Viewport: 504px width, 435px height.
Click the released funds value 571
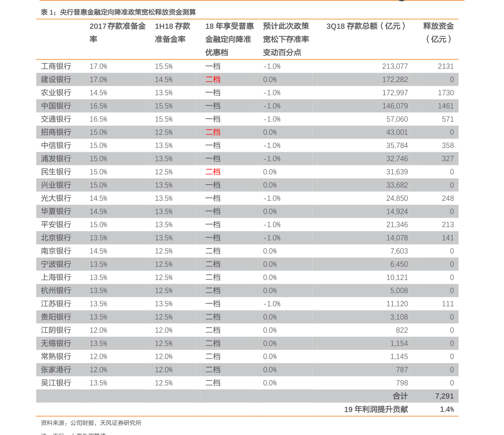point(448,119)
